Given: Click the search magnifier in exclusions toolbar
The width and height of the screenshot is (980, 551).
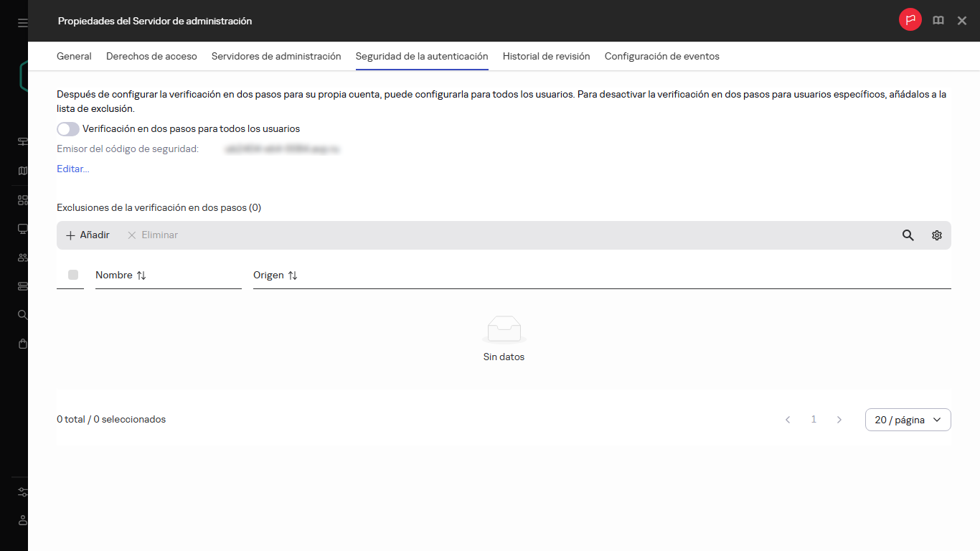Looking at the screenshot, I should tap(908, 235).
